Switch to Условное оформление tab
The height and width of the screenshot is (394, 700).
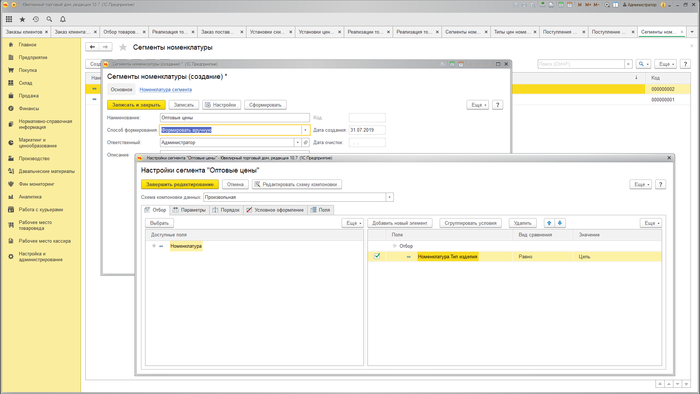tap(275, 210)
